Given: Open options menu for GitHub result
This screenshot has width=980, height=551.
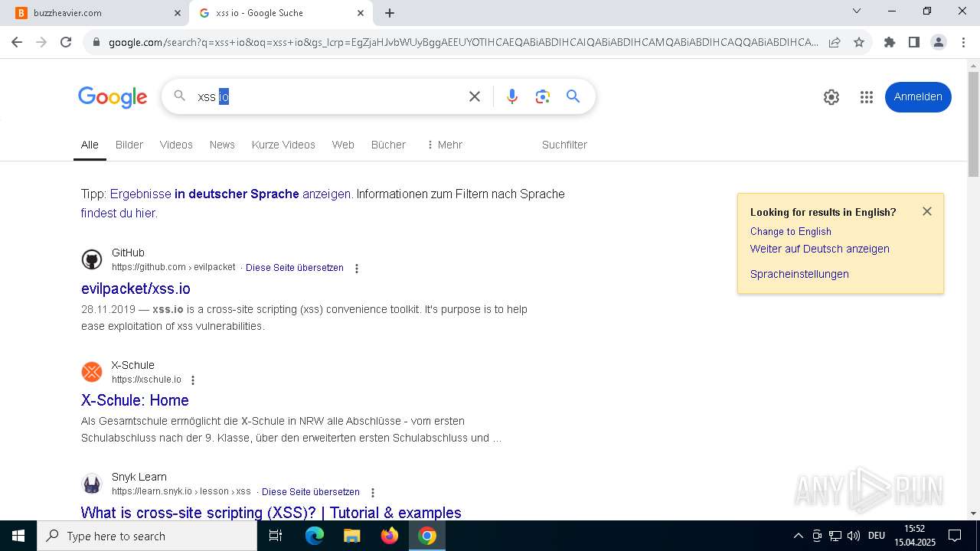Looking at the screenshot, I should click(357, 269).
